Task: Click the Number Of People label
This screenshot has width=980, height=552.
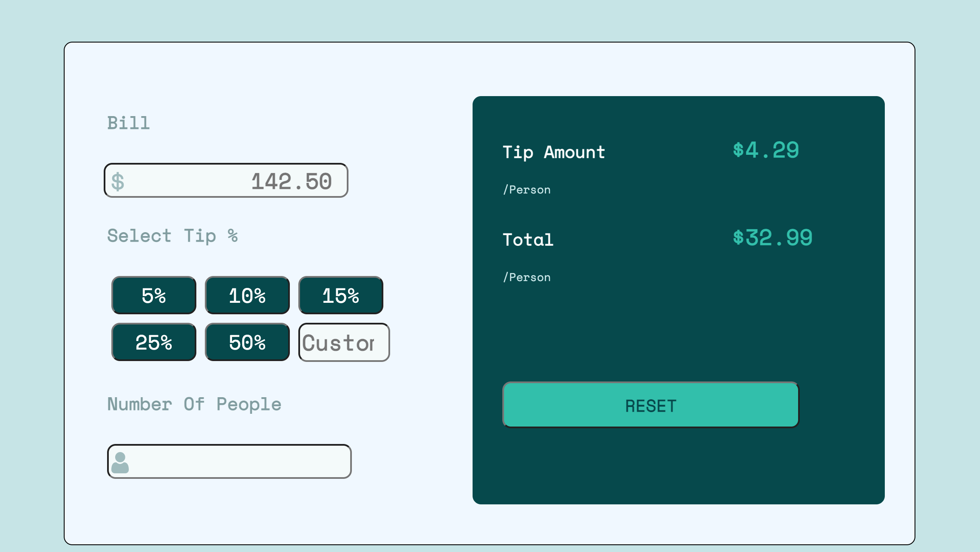Action: [x=194, y=404]
